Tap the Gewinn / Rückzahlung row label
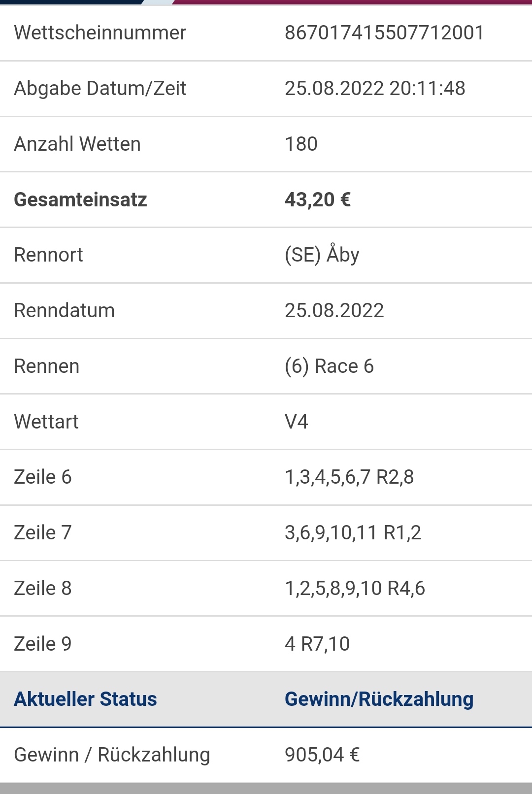532x794 pixels. click(x=112, y=755)
